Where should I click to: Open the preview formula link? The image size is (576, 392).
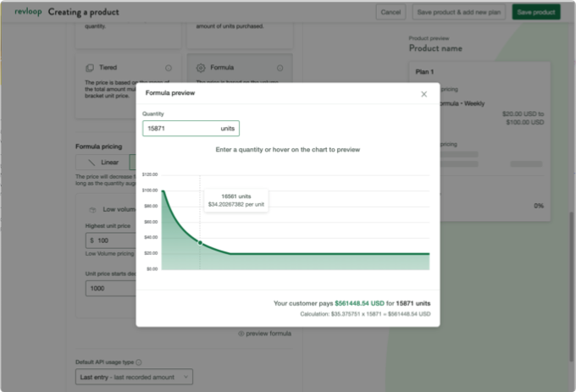click(268, 334)
